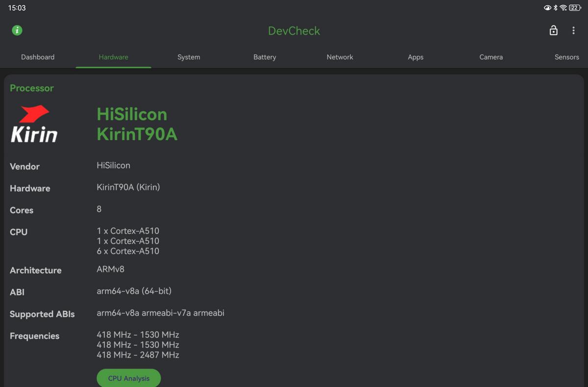Open the Battery tab
Image resolution: width=588 pixels, height=387 pixels.
(265, 57)
